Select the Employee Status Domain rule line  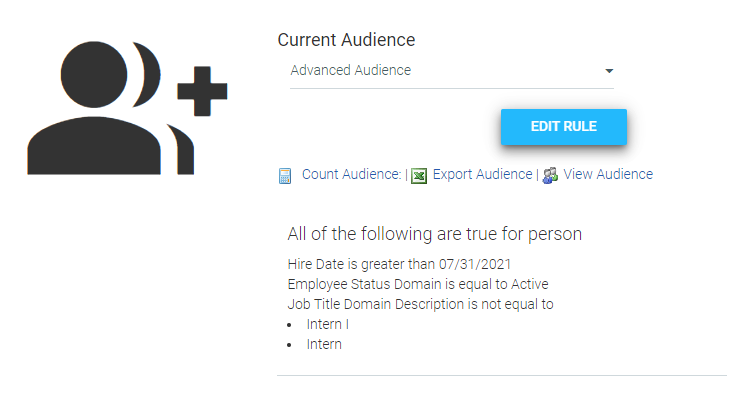418,284
